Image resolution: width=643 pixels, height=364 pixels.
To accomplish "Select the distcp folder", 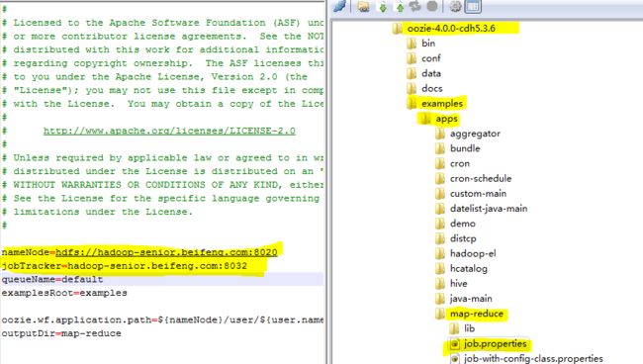I will pyautogui.click(x=463, y=238).
